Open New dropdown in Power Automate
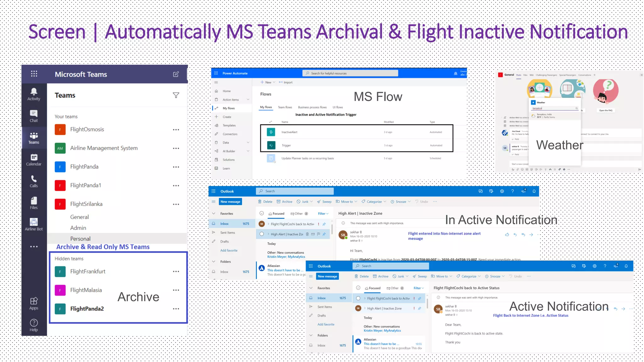The width and height of the screenshot is (644, 362). pos(268,82)
